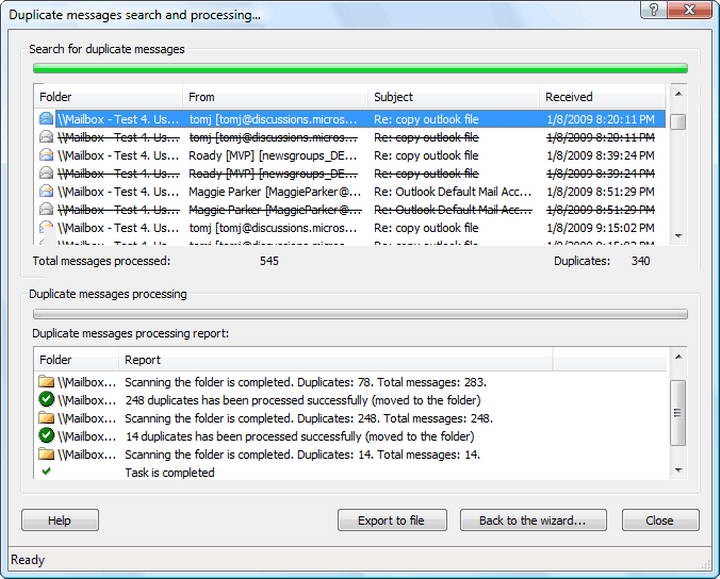Click gray envelope icon of struck-through Maggie Parker row
This screenshot has height=579, width=720.
point(46,209)
